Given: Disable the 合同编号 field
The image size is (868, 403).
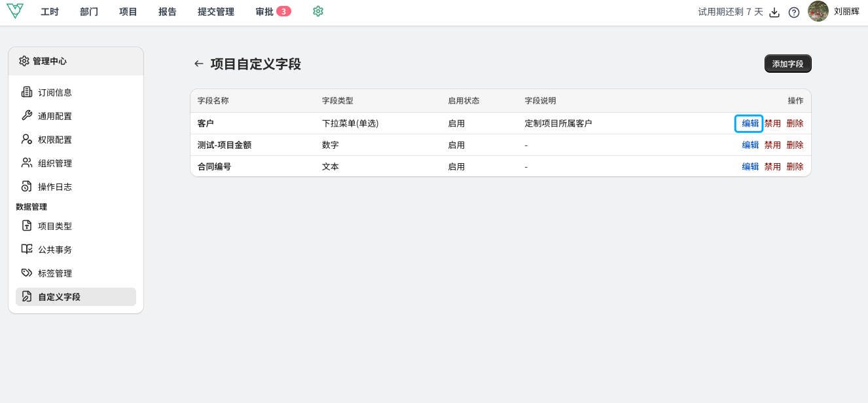Looking at the screenshot, I should 772,166.
